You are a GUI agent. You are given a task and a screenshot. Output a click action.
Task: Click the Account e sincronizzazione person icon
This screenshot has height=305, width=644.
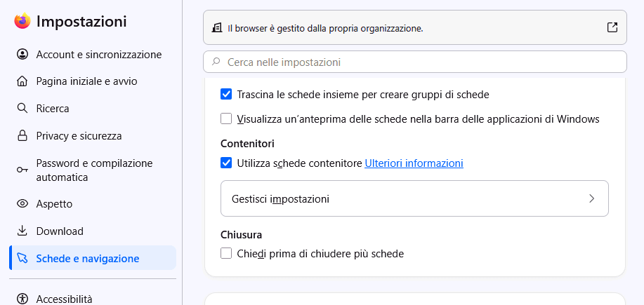[22, 55]
